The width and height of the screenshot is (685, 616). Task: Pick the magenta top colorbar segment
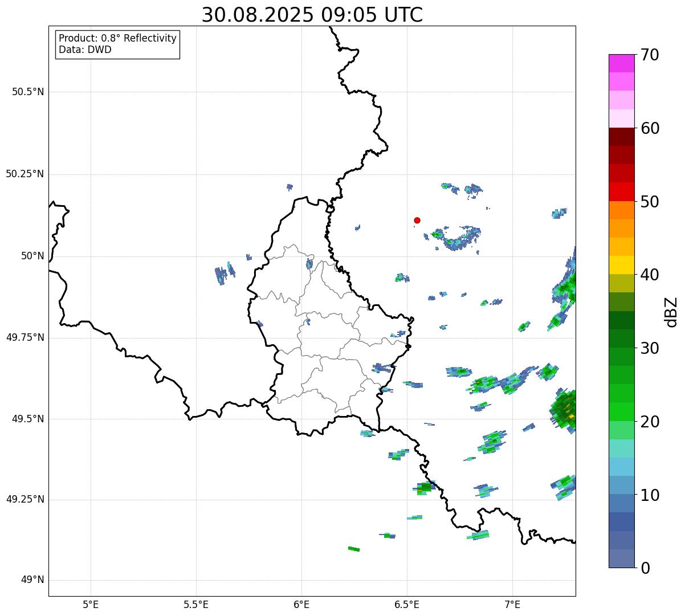click(x=622, y=63)
